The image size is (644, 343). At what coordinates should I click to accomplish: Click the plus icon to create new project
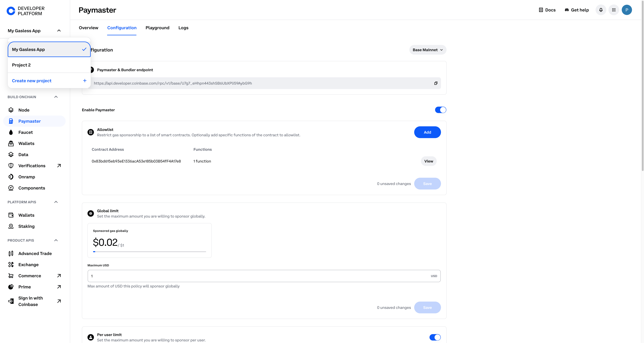tap(85, 81)
